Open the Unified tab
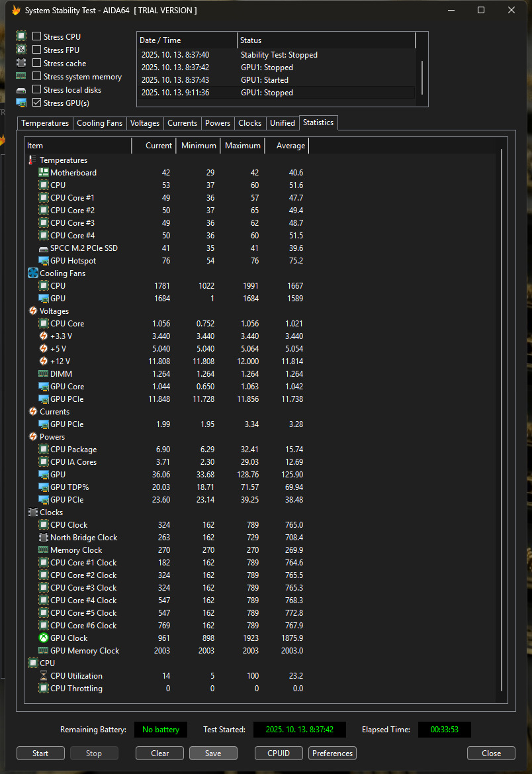Screen dimensions: 532x774 pos(283,123)
